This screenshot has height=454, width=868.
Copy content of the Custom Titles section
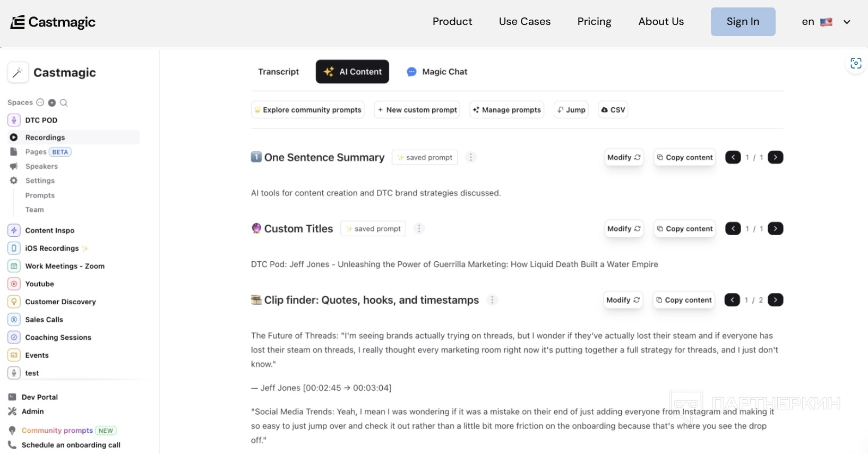click(x=684, y=229)
